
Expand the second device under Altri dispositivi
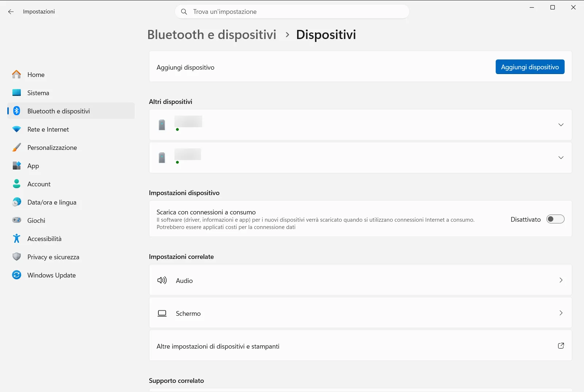click(x=561, y=158)
